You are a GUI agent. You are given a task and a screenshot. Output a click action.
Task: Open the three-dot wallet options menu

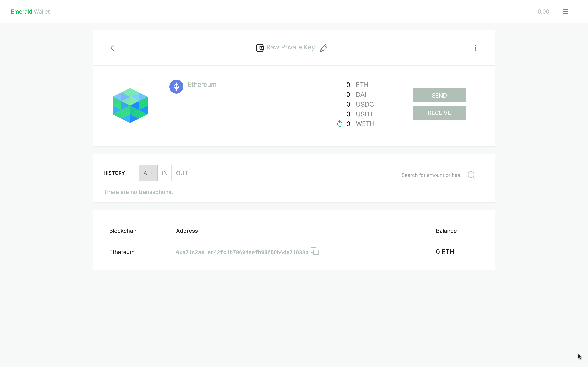[475, 48]
